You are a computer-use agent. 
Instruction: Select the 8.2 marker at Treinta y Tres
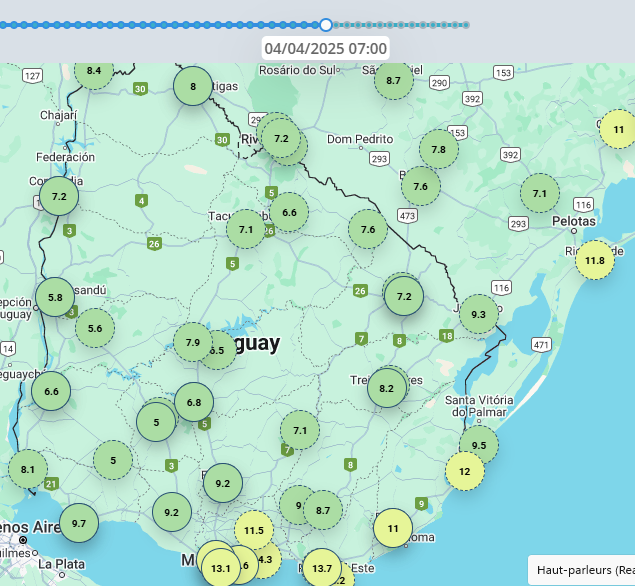coord(387,388)
